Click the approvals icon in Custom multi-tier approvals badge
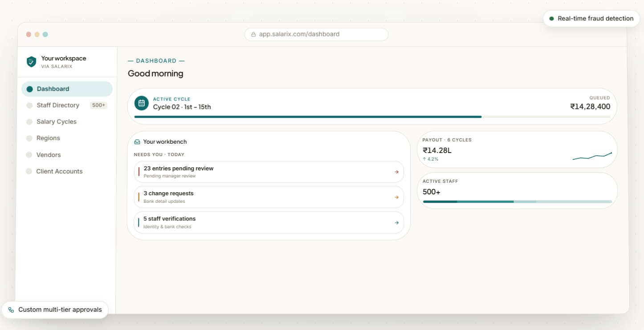This screenshot has height=330, width=644. tap(11, 310)
